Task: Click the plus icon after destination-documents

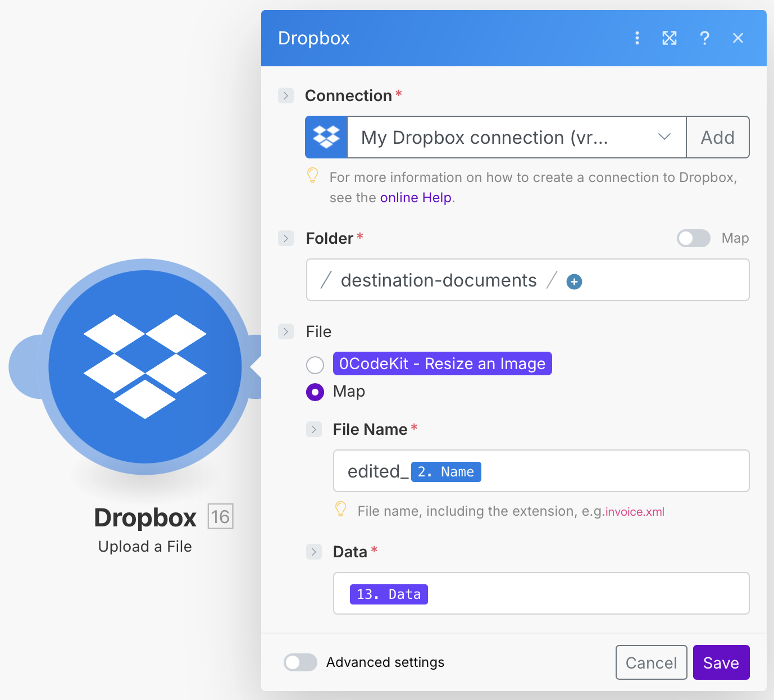Action: coord(574,281)
